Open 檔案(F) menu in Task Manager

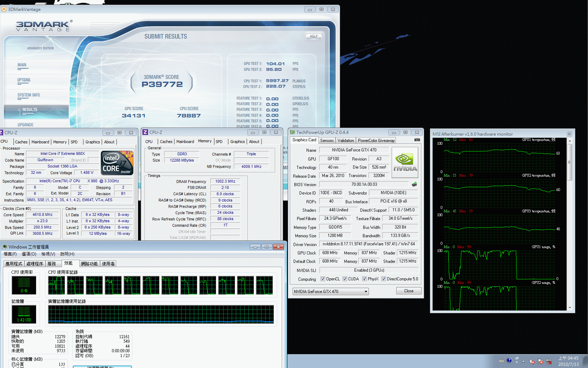coord(10,254)
